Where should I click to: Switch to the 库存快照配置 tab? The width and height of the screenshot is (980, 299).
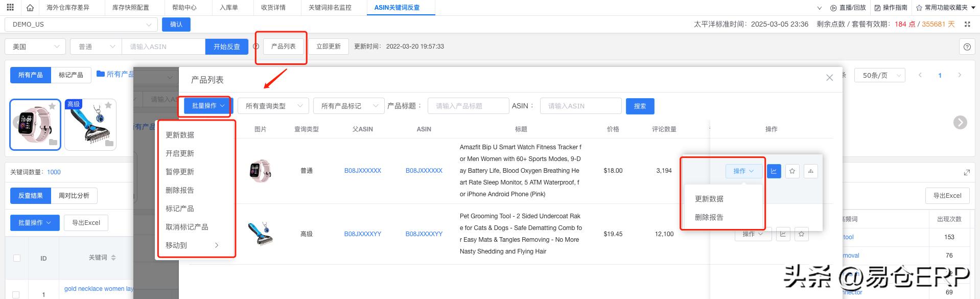click(x=131, y=8)
